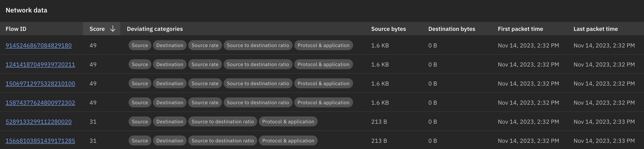
Task: Select Protocol & application tag, row 9145246867084829180
Action: pyautogui.click(x=323, y=45)
